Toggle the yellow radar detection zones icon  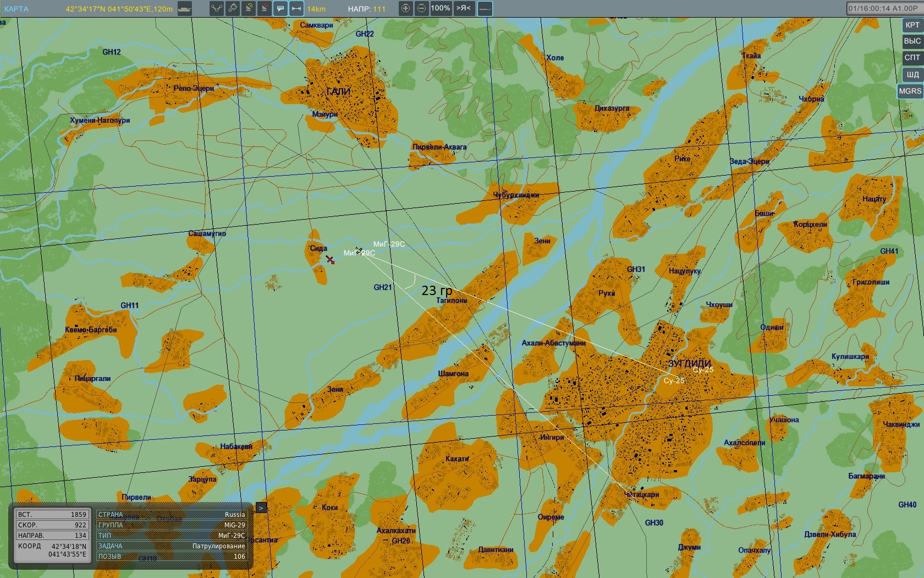249,8
